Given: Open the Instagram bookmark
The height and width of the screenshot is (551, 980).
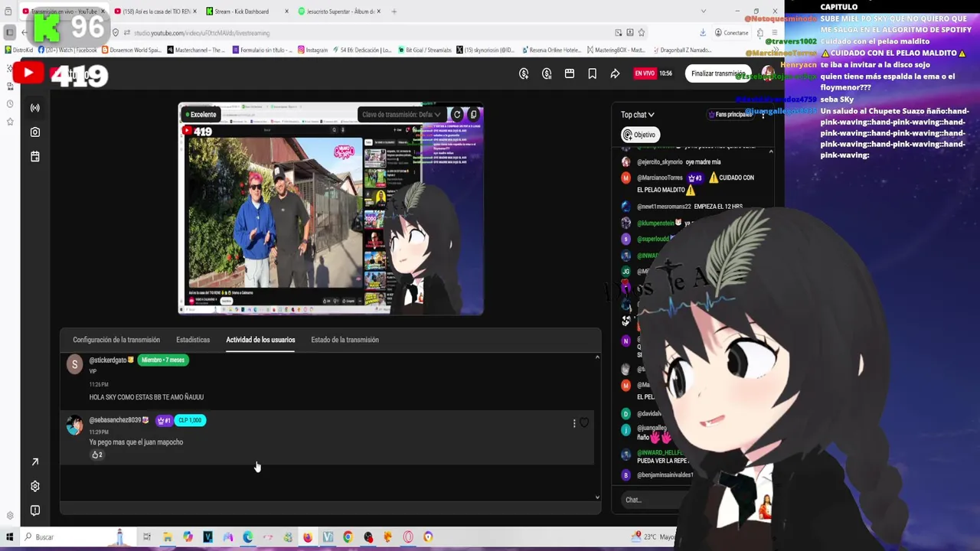Looking at the screenshot, I should click(x=312, y=50).
